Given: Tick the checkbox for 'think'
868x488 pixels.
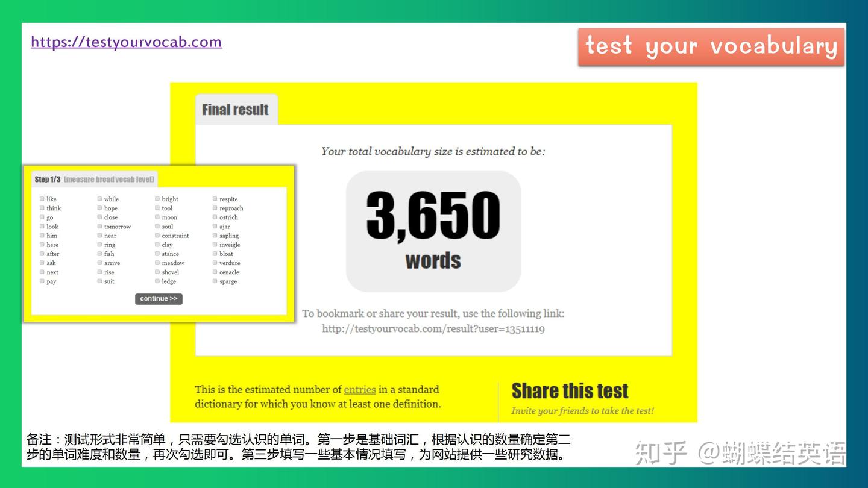Looking at the screenshot, I should tap(42, 208).
